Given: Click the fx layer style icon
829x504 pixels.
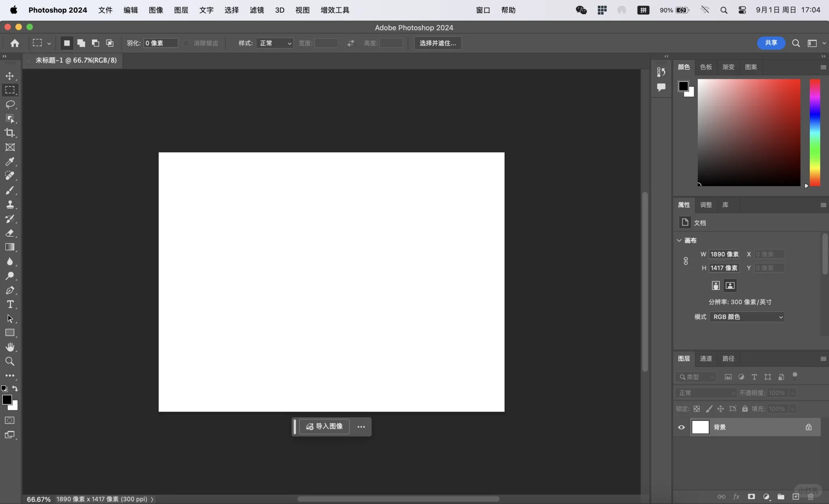Looking at the screenshot, I should [x=736, y=497].
